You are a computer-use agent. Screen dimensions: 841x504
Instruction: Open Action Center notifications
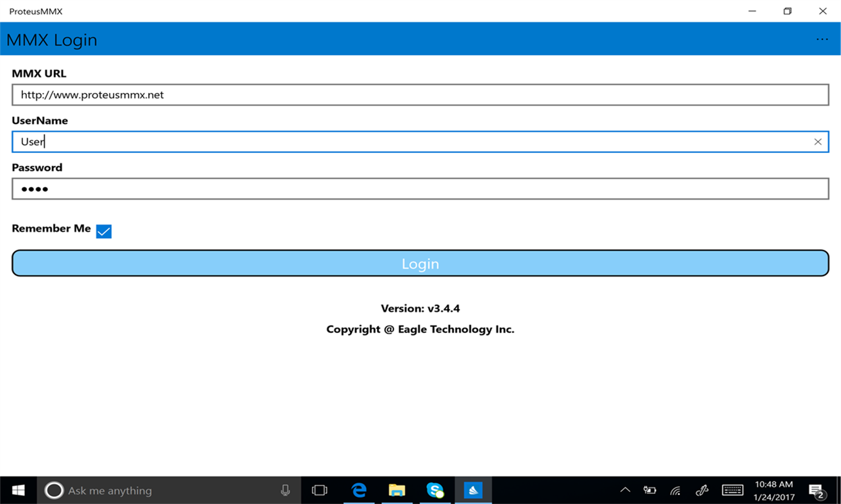pos(817,490)
